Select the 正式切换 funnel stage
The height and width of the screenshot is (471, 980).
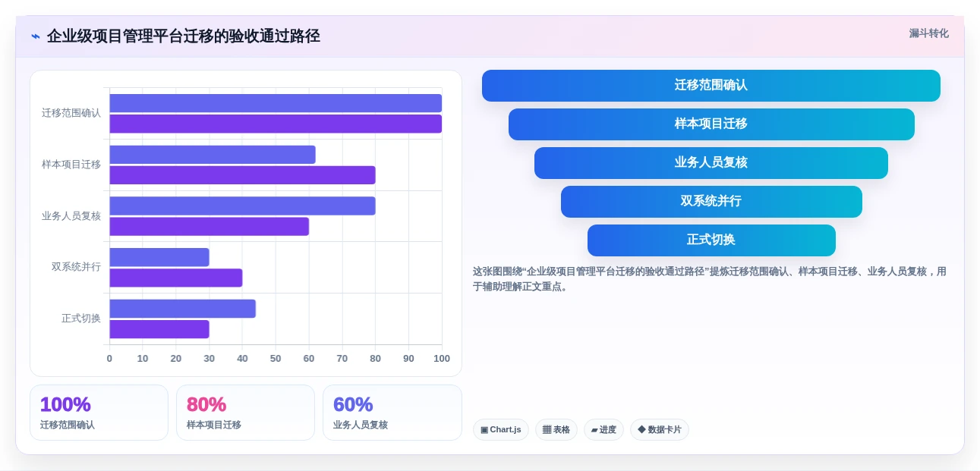(x=711, y=240)
